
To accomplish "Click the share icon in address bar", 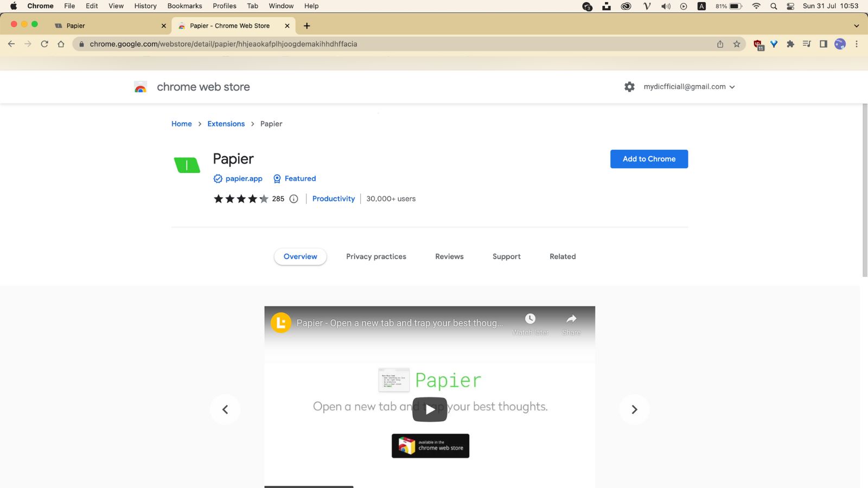I will click(720, 44).
